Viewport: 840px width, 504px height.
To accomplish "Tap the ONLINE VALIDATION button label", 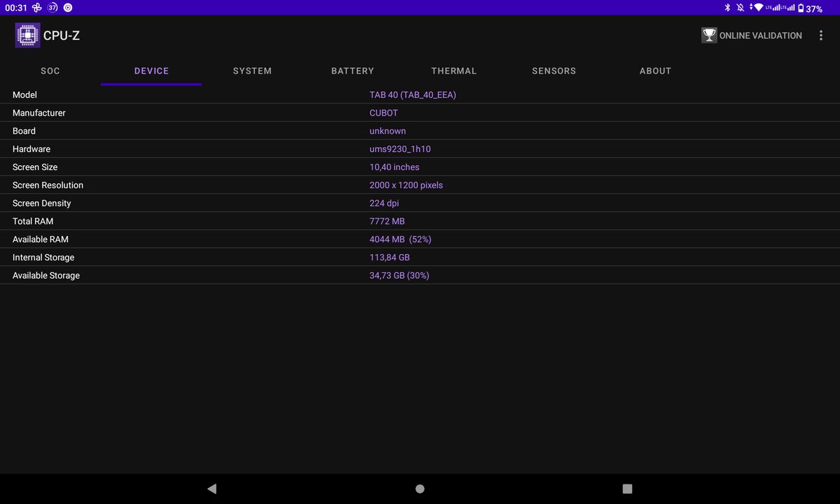I will 760,36.
